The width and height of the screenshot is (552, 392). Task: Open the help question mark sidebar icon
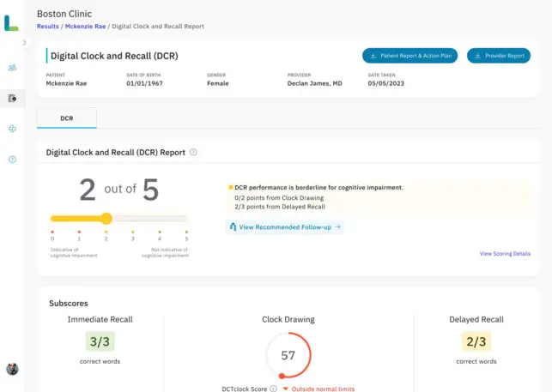coord(12,160)
